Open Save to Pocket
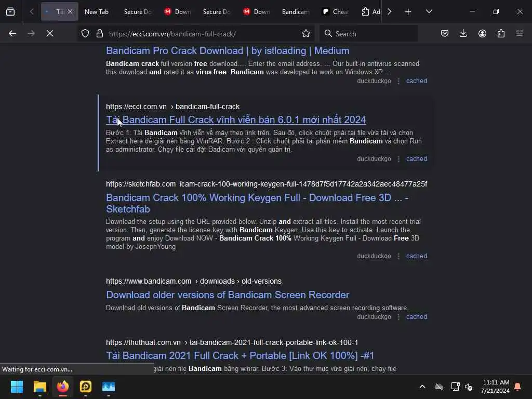Screen dimensions: 532x399 (x=445, y=34)
